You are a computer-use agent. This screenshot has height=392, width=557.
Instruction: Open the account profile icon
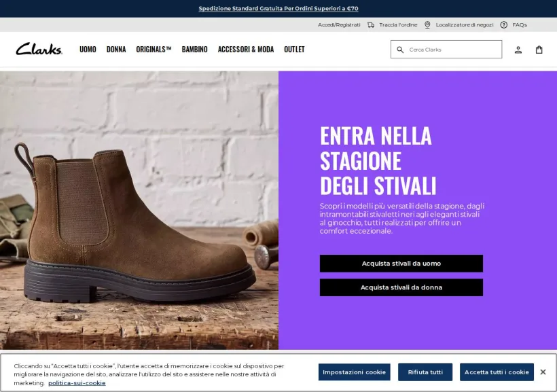pos(518,50)
